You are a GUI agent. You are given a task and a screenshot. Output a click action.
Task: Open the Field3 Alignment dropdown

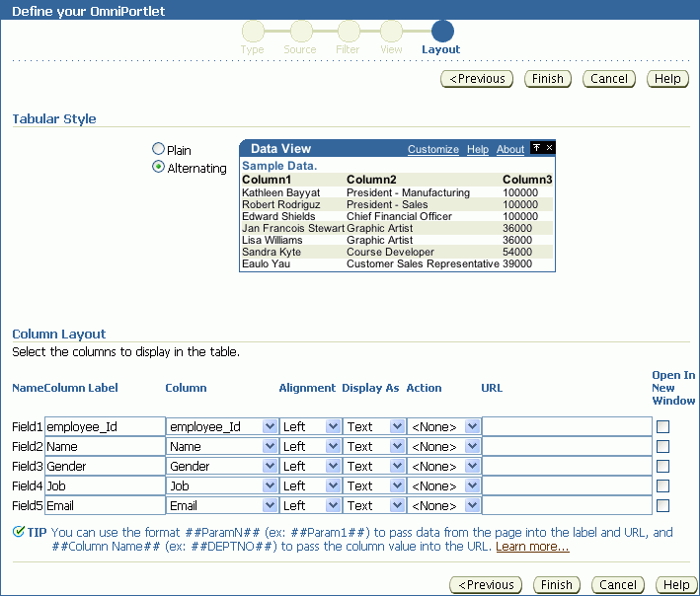tap(310, 466)
